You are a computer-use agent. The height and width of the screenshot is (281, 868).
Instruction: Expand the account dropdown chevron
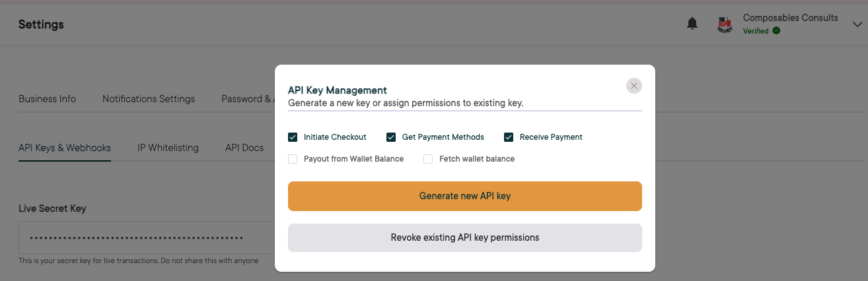coord(857,24)
